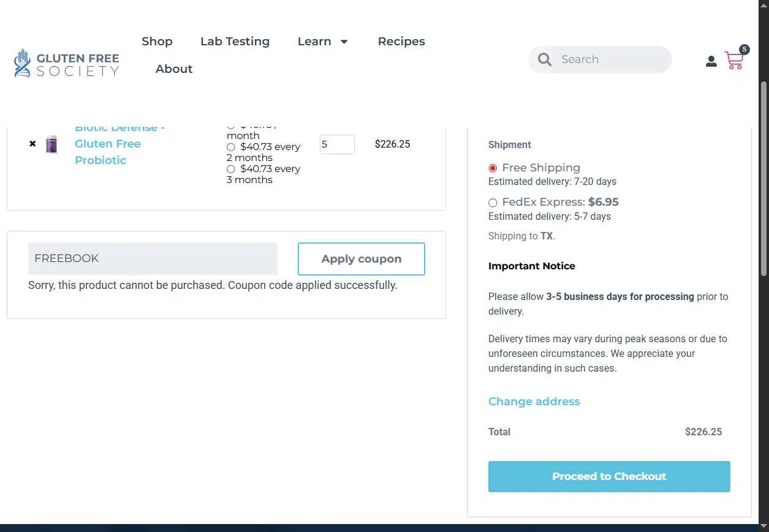
Task: Open the Biotic Defense Gluten Free Probiotic link
Action: tap(119, 144)
